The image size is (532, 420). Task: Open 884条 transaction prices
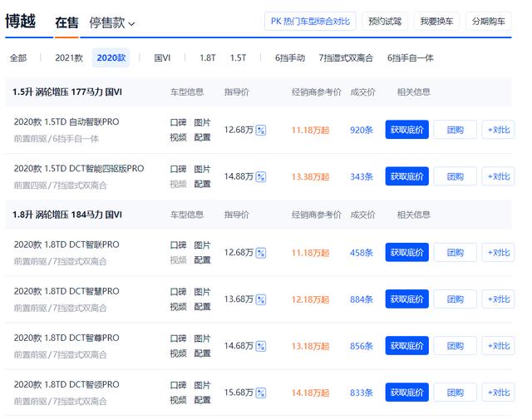[x=362, y=299]
